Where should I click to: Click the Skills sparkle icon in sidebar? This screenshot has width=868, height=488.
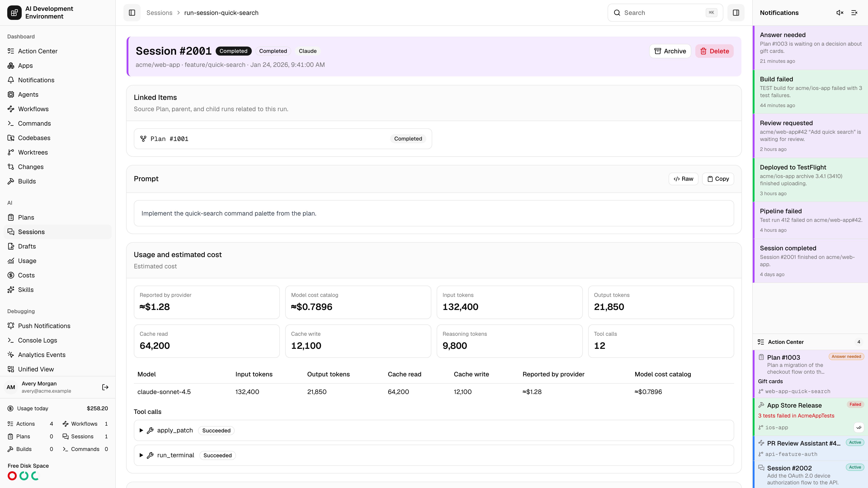pyautogui.click(x=11, y=290)
